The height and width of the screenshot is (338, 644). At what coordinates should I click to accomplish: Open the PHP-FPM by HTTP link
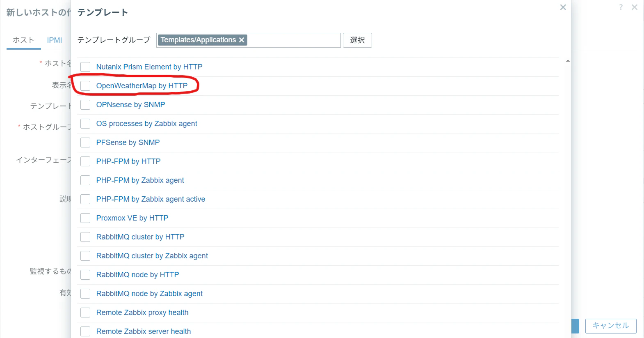pos(128,161)
